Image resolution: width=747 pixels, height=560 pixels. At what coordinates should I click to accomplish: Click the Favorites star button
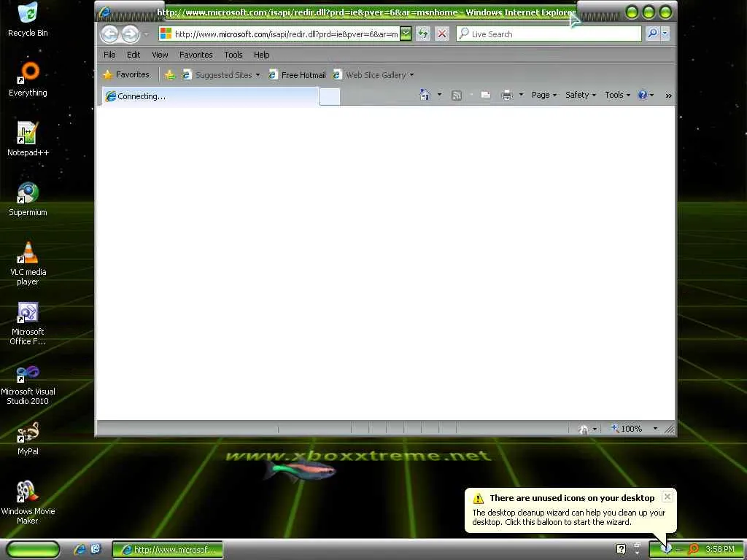click(126, 75)
